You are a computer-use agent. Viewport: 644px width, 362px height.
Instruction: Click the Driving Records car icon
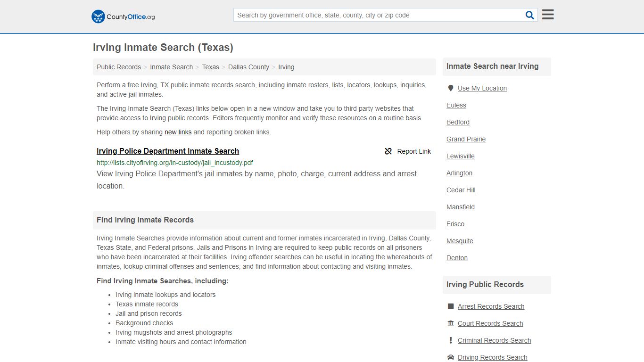[451, 357]
